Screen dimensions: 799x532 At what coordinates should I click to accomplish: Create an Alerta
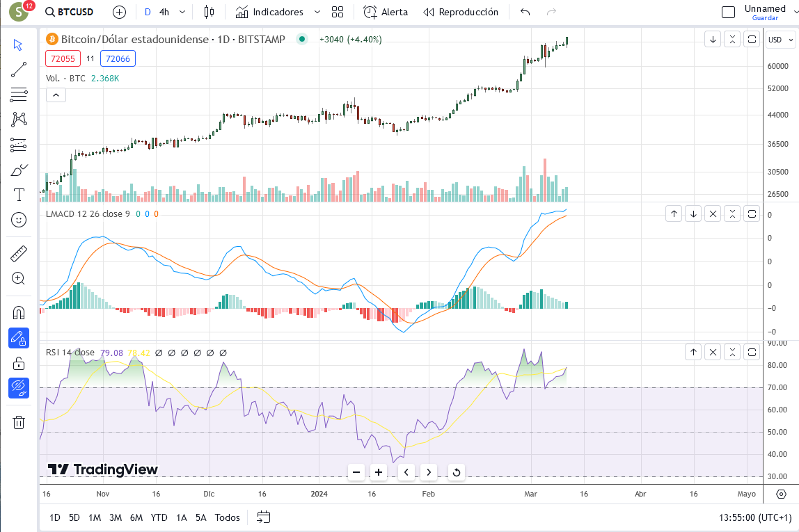386,13
